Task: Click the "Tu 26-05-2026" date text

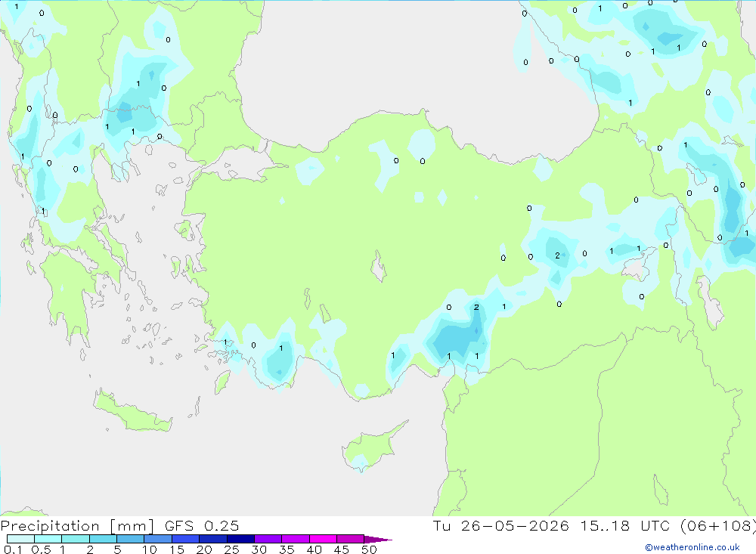Action: [x=500, y=525]
